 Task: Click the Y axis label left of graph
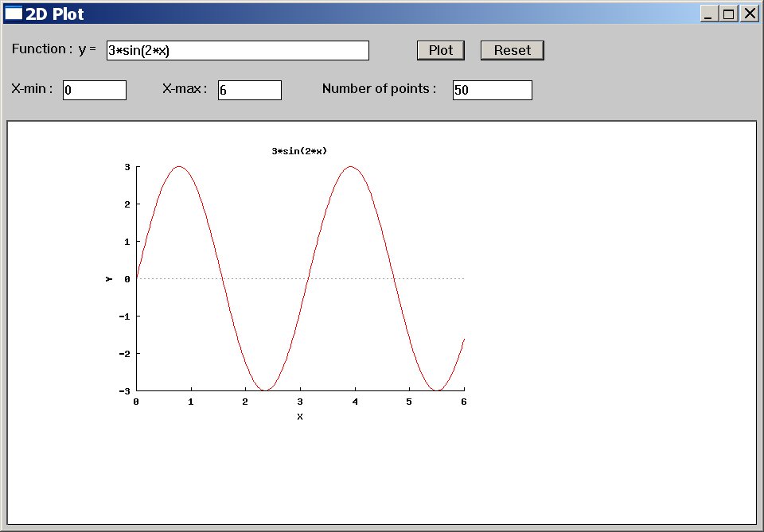[x=108, y=278]
